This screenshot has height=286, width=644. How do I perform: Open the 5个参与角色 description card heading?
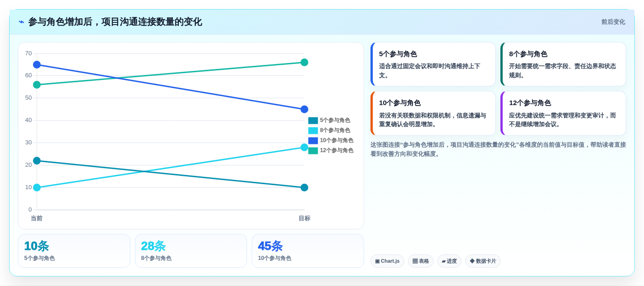click(398, 54)
